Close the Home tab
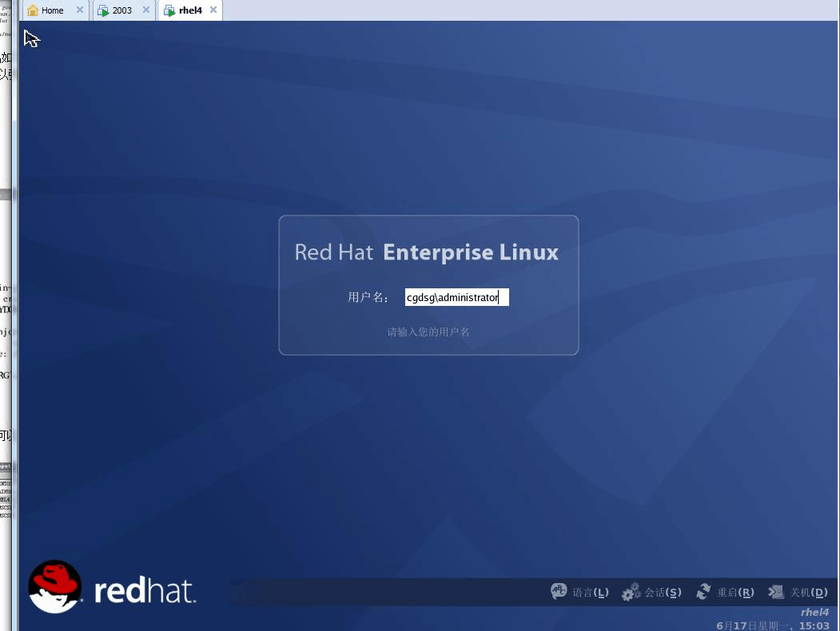 pyautogui.click(x=79, y=10)
